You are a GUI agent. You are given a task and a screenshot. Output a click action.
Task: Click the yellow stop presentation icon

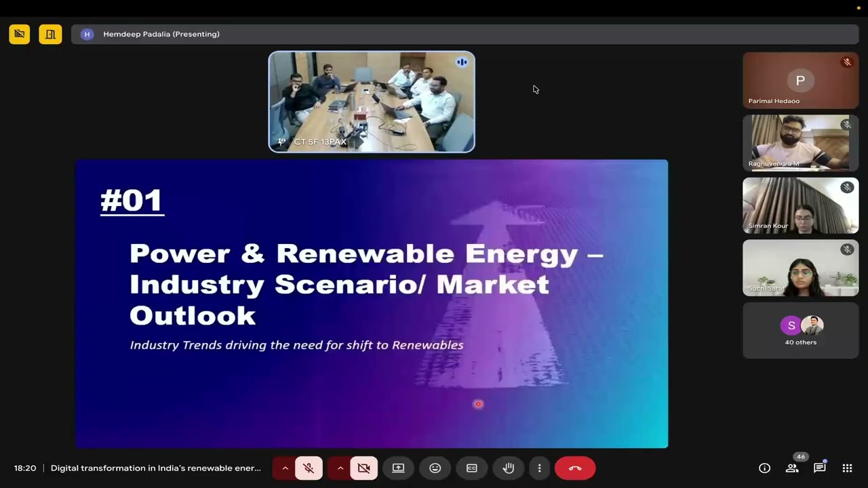pos(19,34)
